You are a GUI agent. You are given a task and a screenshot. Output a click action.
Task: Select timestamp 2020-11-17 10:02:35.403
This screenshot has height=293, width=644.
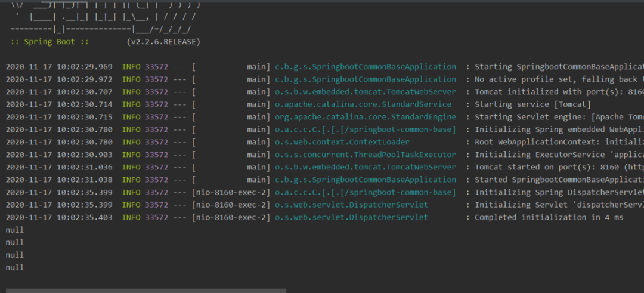click(58, 217)
